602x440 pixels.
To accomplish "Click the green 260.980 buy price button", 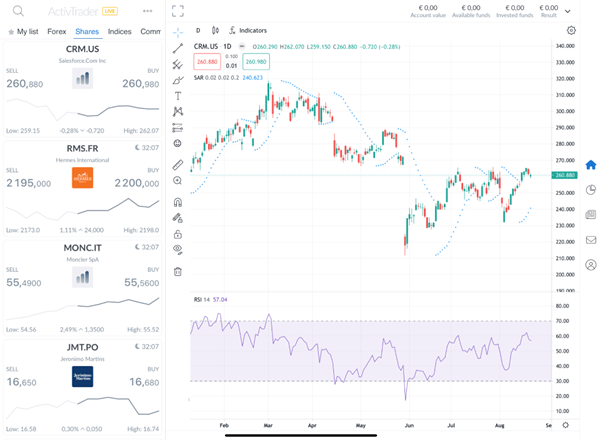I will click(255, 61).
